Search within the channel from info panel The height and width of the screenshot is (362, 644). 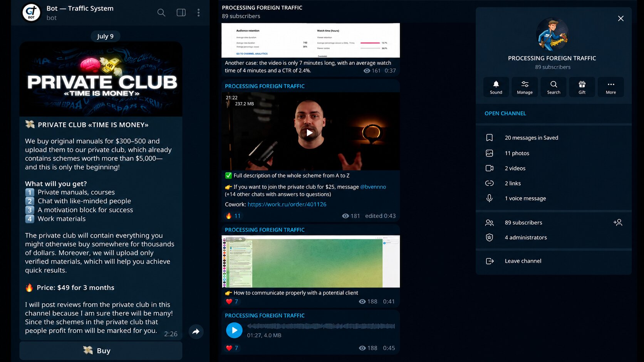click(553, 87)
